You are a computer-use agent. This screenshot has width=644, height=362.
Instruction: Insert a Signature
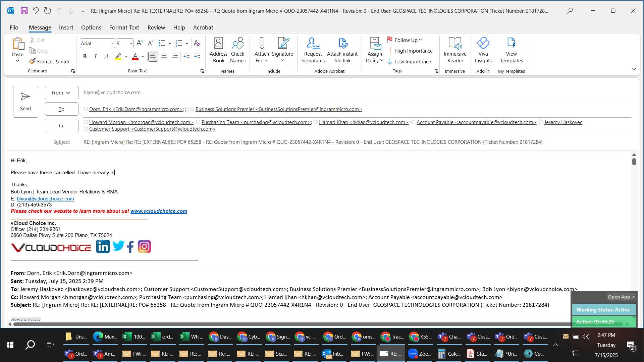(x=282, y=50)
